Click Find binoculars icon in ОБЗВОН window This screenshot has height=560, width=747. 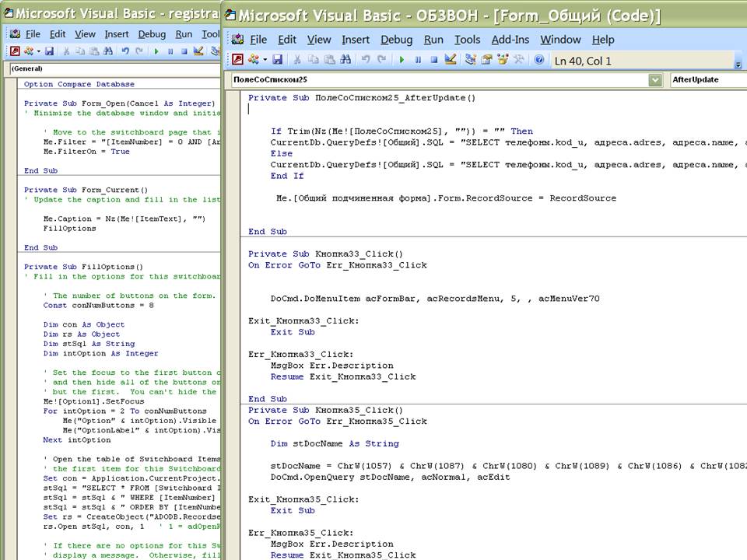click(x=345, y=60)
